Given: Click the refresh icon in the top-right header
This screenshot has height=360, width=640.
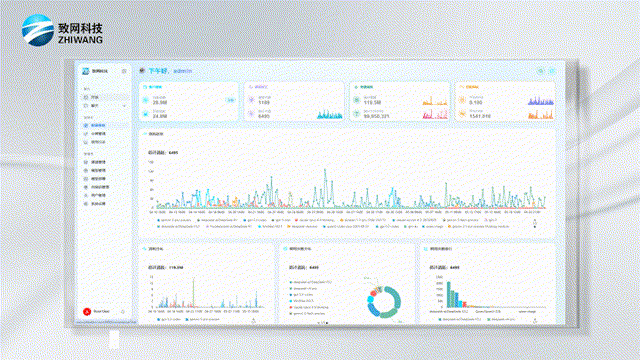Looking at the screenshot, I should (552, 71).
